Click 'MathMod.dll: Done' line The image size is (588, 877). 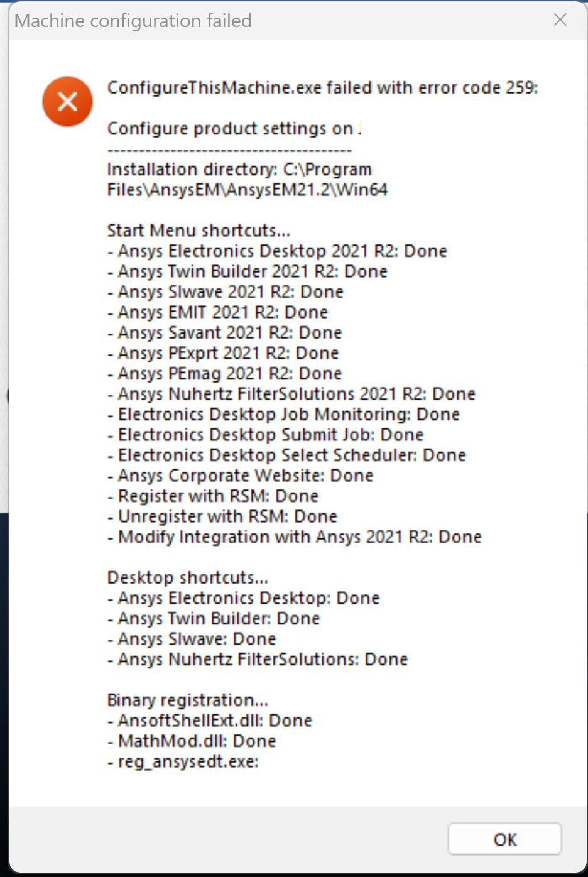pos(192,741)
